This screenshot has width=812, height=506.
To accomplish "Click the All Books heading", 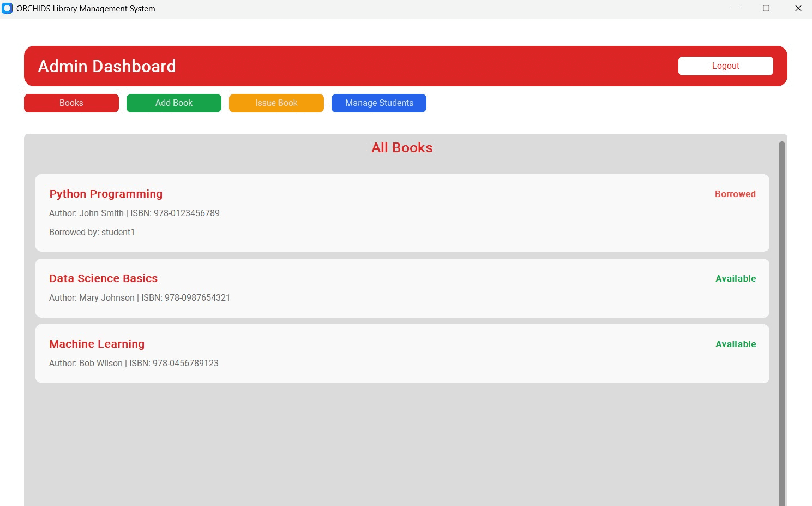I will click(x=402, y=148).
